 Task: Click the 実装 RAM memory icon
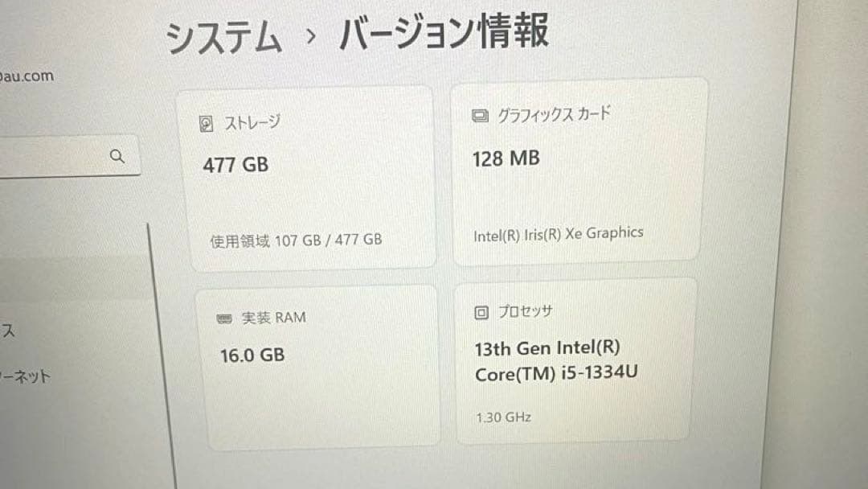[223, 317]
